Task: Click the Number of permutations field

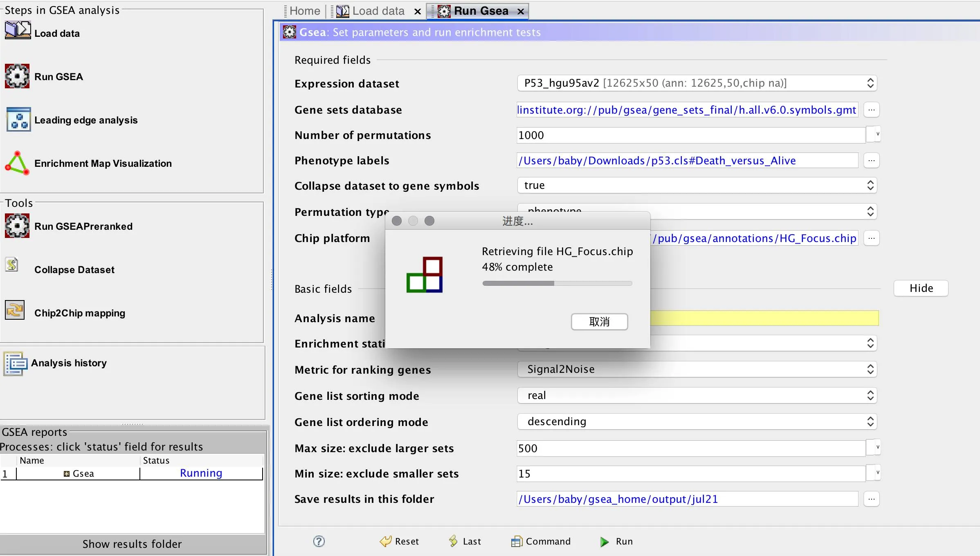Action: point(690,135)
